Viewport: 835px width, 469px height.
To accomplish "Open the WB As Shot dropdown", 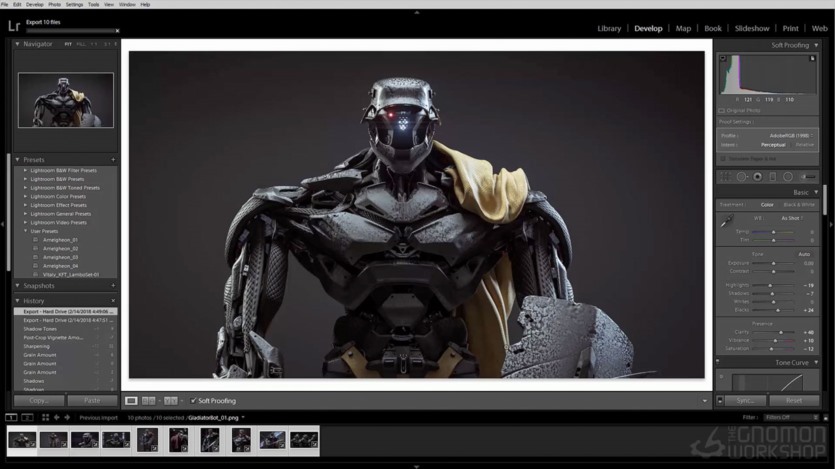I will click(792, 218).
